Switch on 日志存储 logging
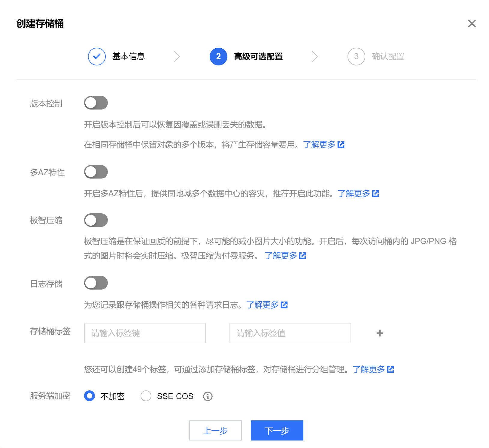Viewport: 489px width, 448px height. (x=96, y=283)
